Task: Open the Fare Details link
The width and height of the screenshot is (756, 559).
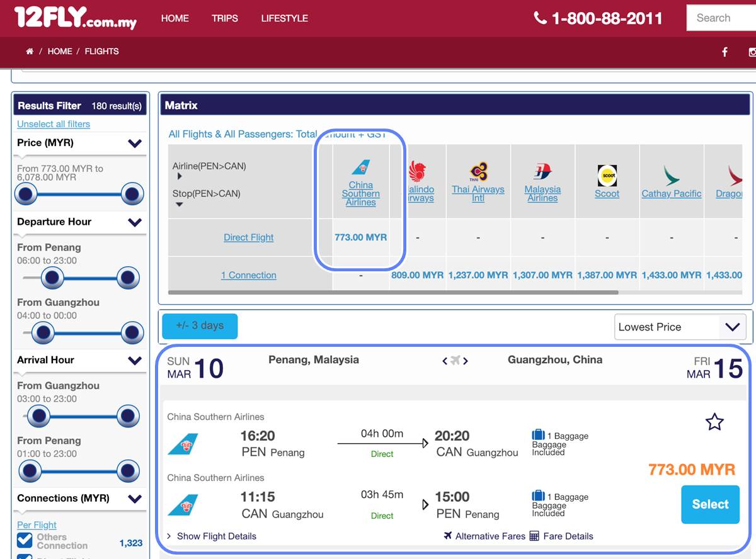Action: (x=568, y=536)
